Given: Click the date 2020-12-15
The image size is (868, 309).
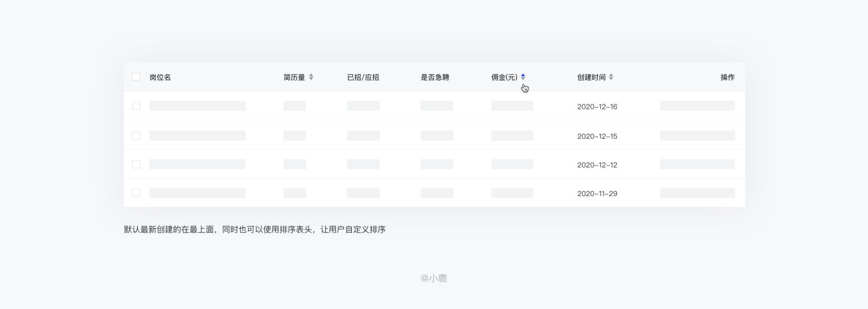Looking at the screenshot, I should (x=597, y=137).
